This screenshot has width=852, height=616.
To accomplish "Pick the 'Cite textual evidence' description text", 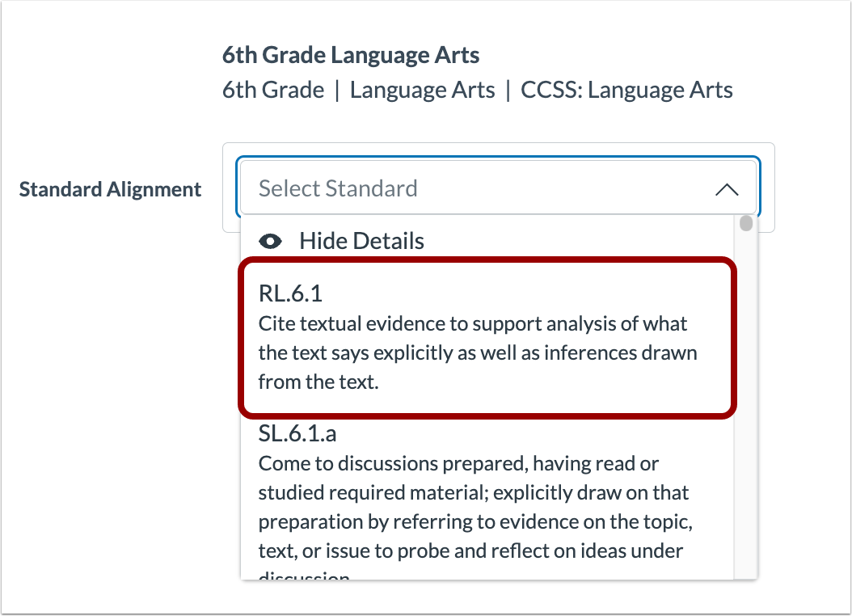I will (472, 324).
